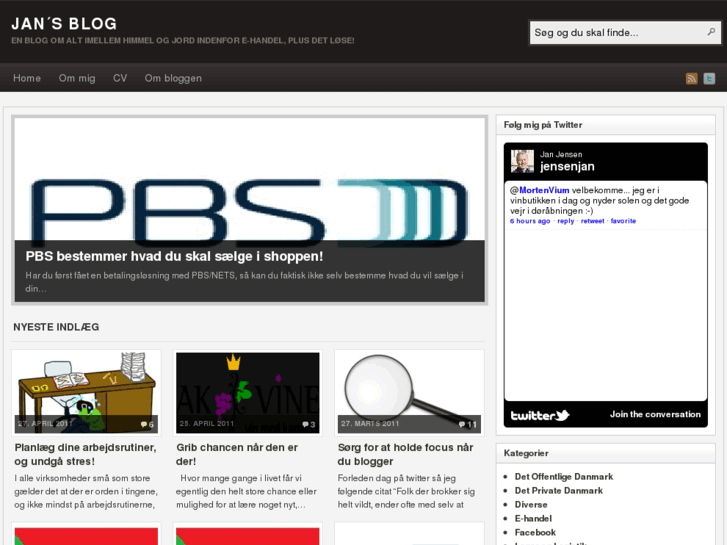Open desk cartoon post thumbnail
The image size is (727, 545).
86,393
